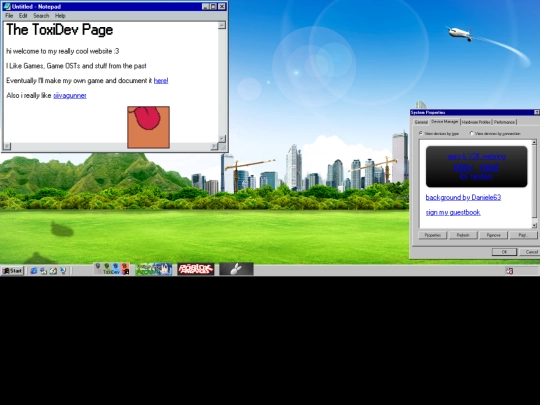Open webring list link

pyautogui.click(x=464, y=177)
